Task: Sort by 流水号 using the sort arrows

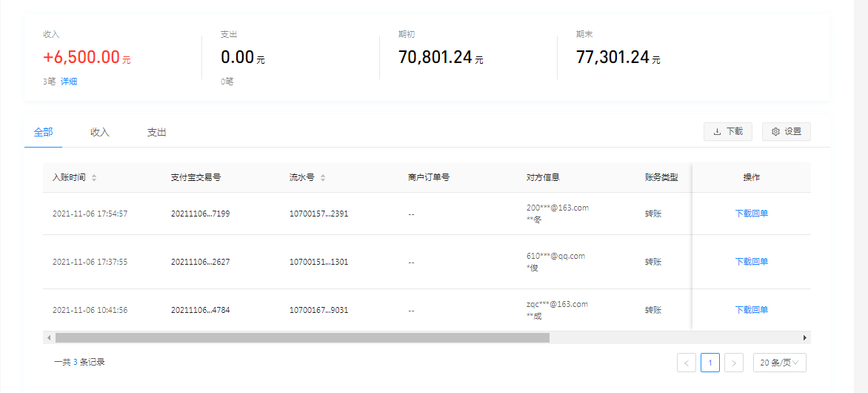Action: click(x=323, y=178)
